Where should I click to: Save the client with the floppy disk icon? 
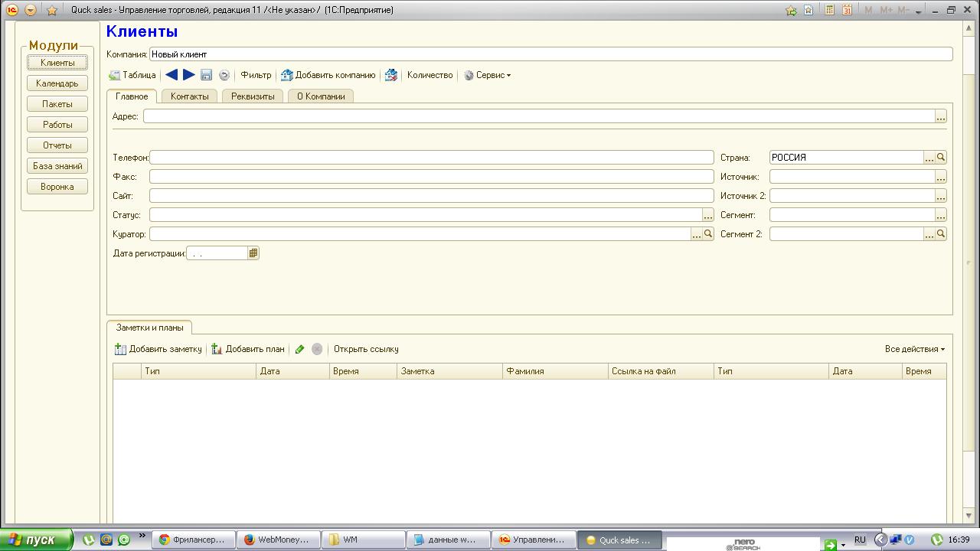click(206, 75)
